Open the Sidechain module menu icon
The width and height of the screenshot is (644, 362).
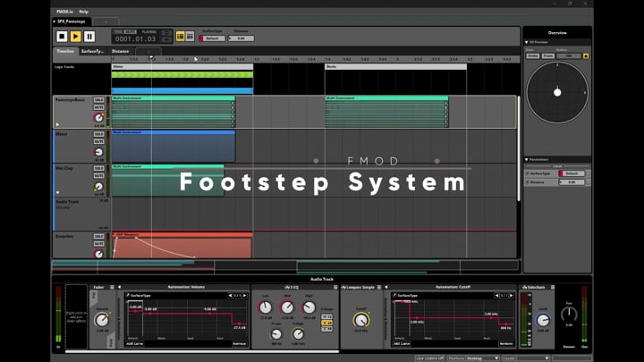pyautogui.click(x=553, y=287)
